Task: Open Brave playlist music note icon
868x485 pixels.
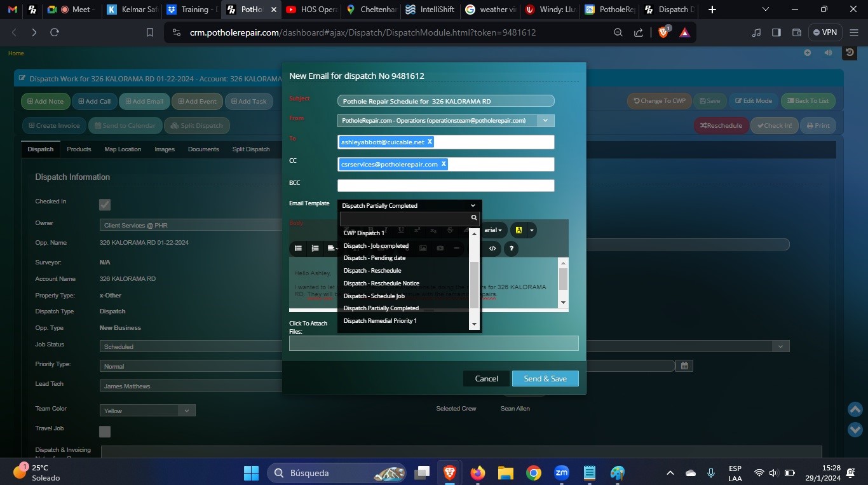Action: coord(756,32)
